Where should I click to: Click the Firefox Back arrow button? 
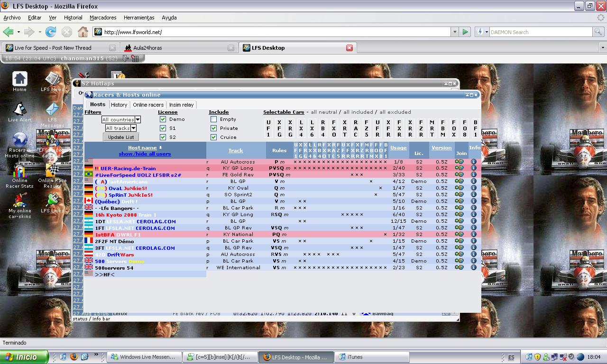(x=8, y=32)
